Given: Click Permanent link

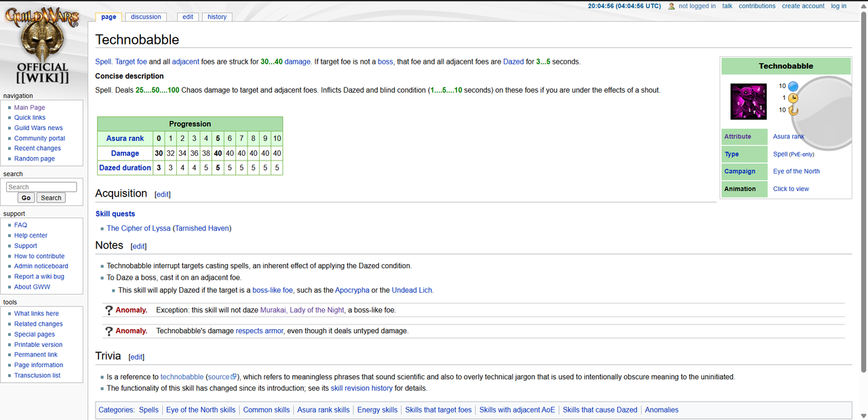Looking at the screenshot, I should [36, 355].
